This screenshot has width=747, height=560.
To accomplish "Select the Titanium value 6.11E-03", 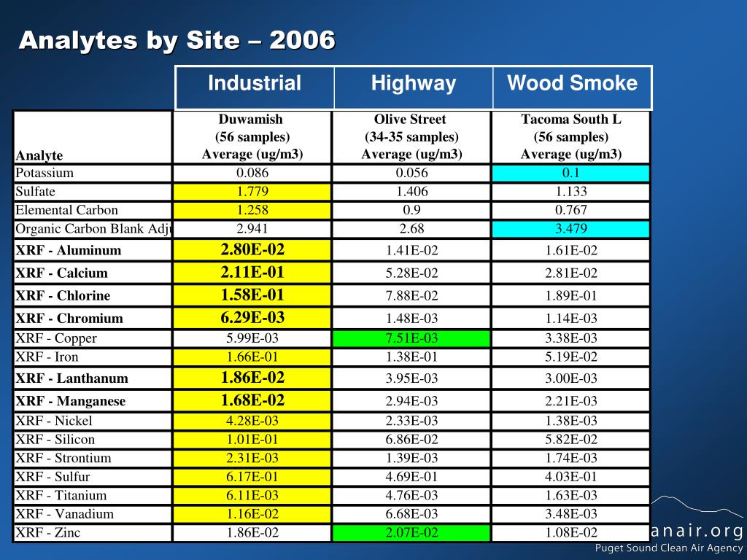I will point(252,495).
